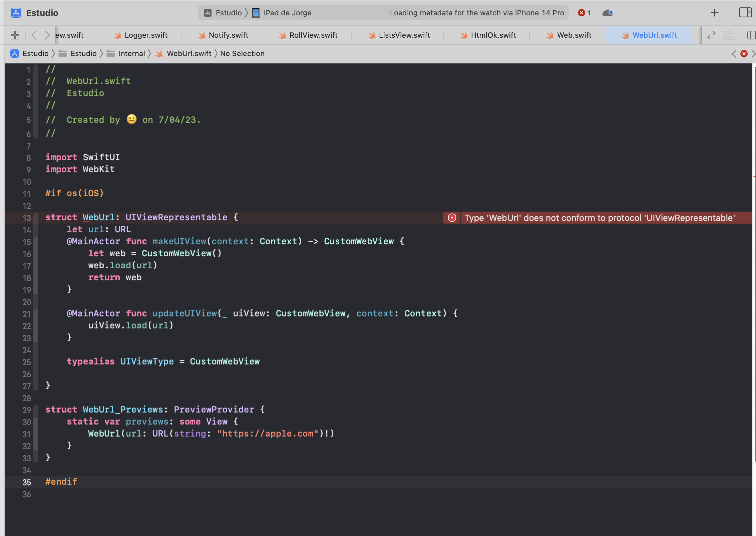Image resolution: width=756 pixels, height=536 pixels.
Task: Open the Estudio scheme selector
Action: (228, 13)
